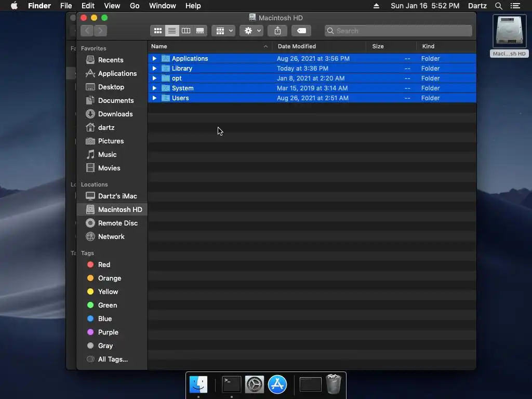The width and height of the screenshot is (532, 399).
Task: Go back with the left arrow button
Action: tap(87, 31)
